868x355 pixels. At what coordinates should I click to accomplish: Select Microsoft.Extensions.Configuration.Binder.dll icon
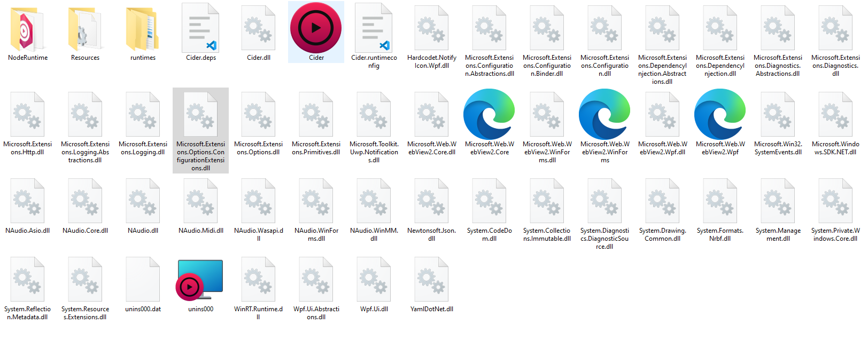point(547,28)
